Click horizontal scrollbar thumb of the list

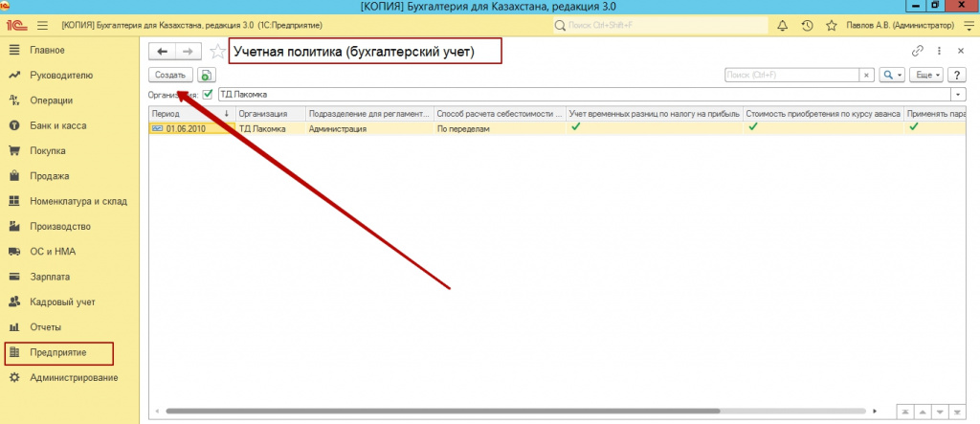click(x=442, y=412)
